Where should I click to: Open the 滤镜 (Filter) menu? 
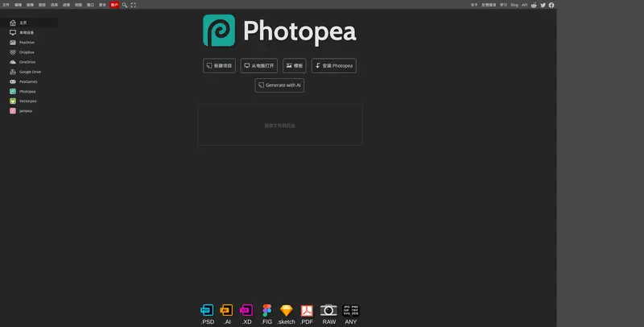point(66,5)
